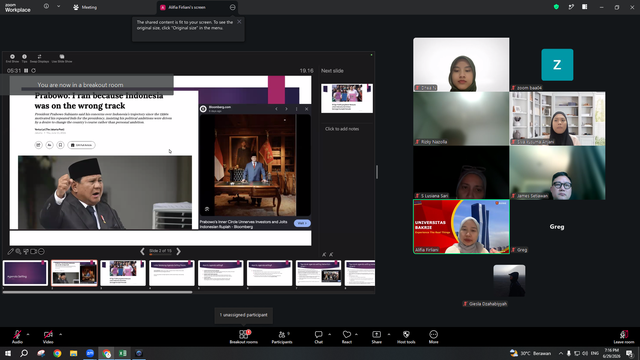This screenshot has height=360, width=640.
Task: Close the Bloomberg.com image card
Action: pyautogui.click(x=307, y=109)
